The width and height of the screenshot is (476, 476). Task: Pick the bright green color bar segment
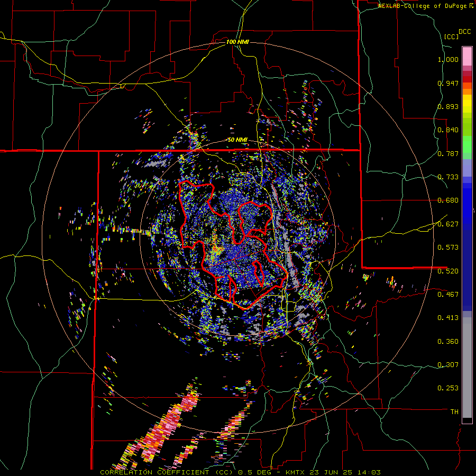467,144
